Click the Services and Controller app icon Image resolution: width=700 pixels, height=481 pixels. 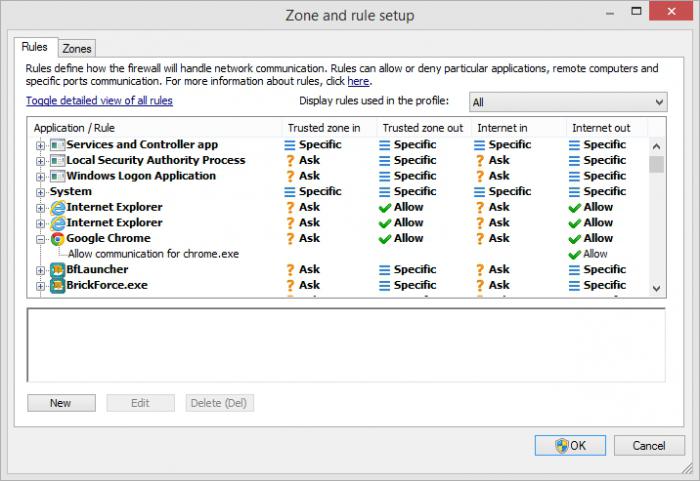pyautogui.click(x=57, y=145)
